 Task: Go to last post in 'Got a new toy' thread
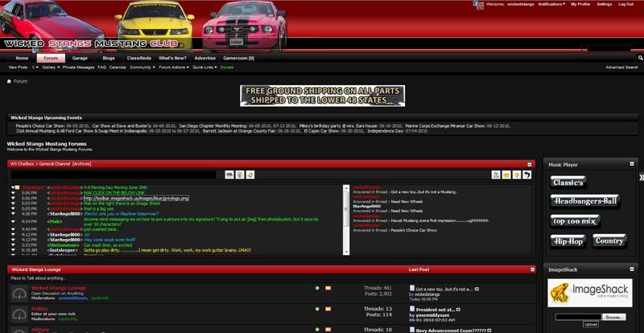(x=477, y=289)
